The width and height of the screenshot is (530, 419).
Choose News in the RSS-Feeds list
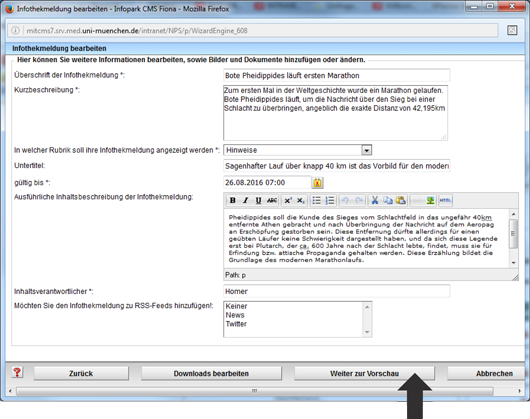pos(235,315)
